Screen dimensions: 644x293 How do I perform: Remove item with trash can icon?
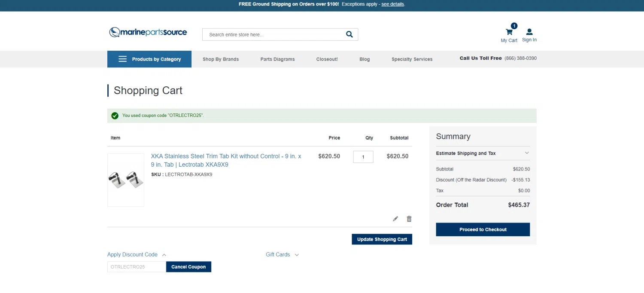409,219
